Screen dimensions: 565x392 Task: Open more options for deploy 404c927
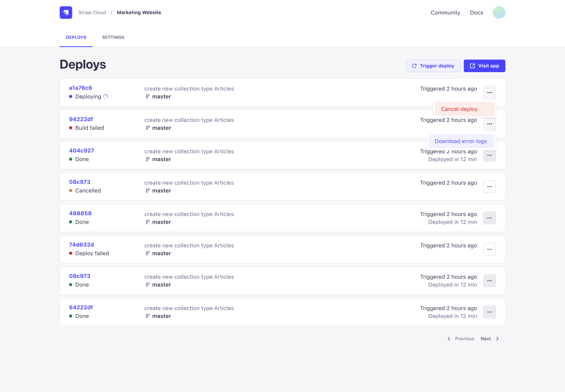[489, 156]
